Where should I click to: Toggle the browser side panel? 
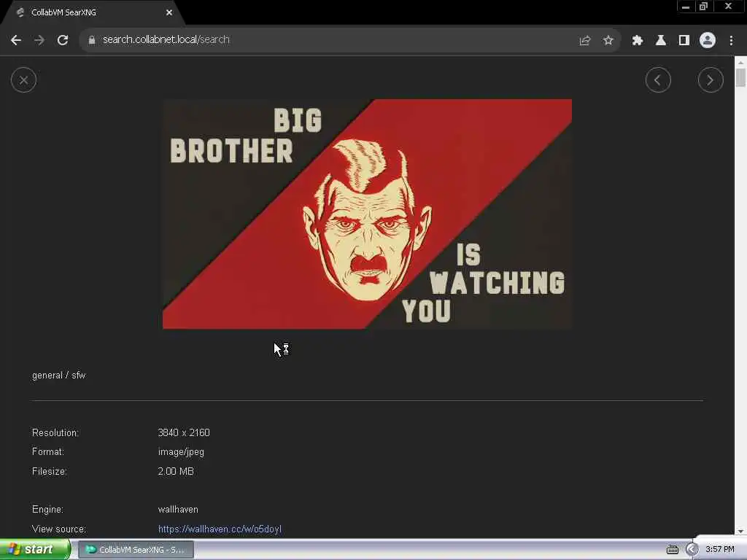tap(684, 41)
